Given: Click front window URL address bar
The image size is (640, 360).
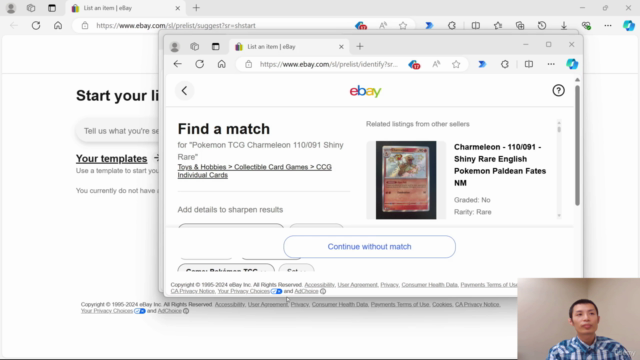Looking at the screenshot, I should pyautogui.click(x=329, y=64).
